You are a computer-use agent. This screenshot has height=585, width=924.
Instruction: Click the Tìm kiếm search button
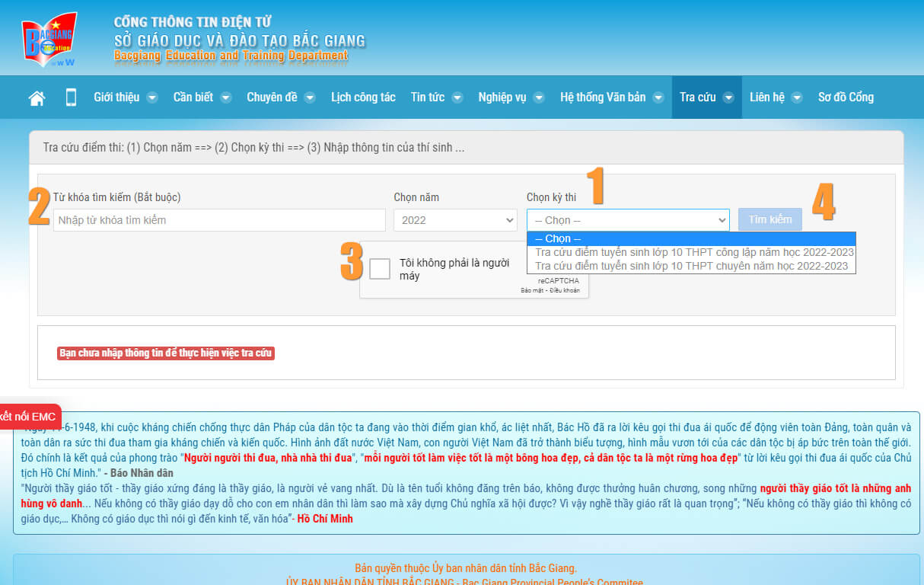(x=769, y=219)
